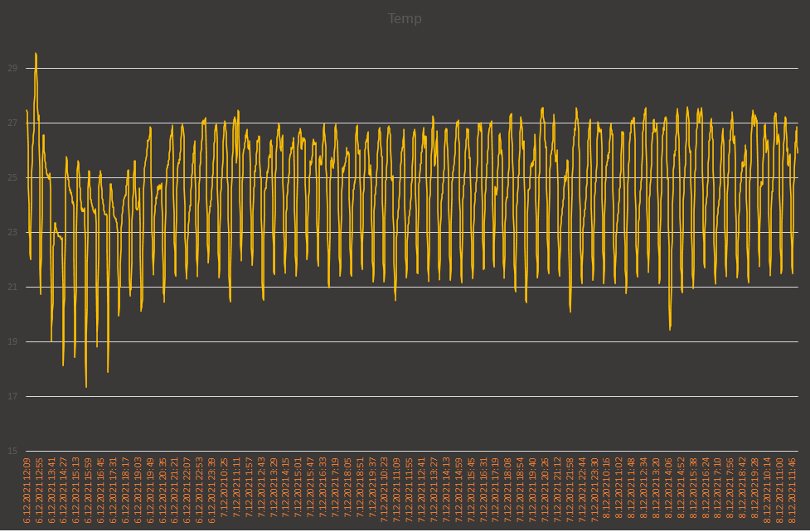Click the 27 y-axis label
This screenshot has height=532, width=810.
point(12,123)
